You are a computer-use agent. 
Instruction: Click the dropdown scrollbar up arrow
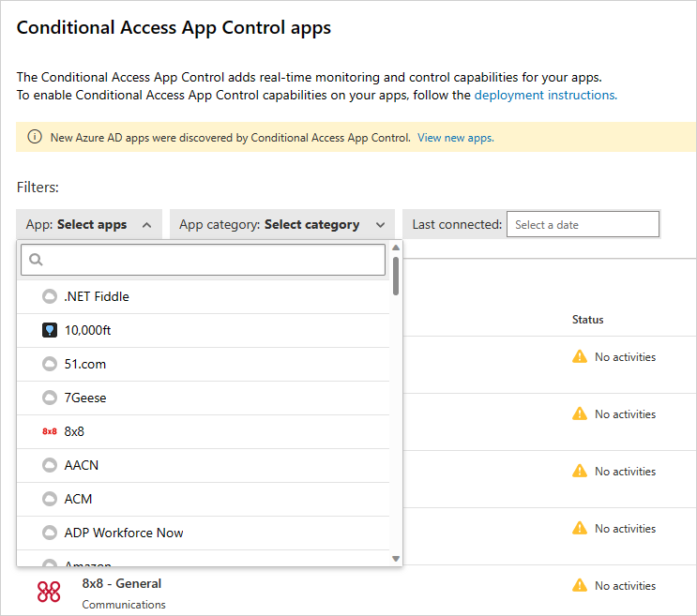(x=396, y=248)
